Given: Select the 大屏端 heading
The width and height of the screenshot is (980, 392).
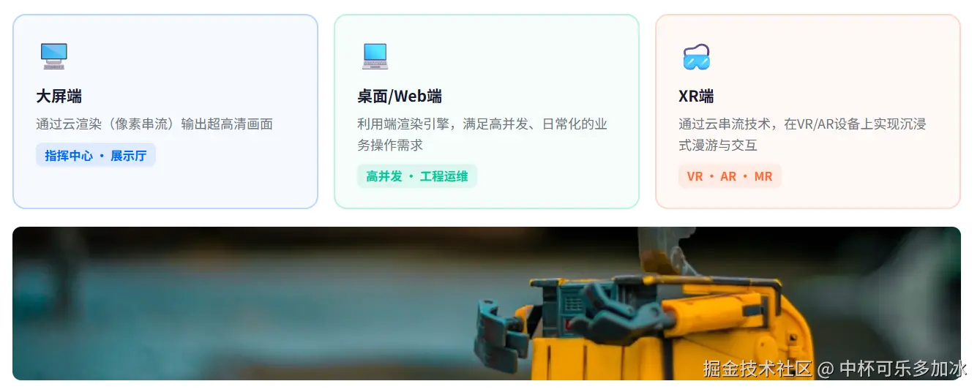Looking at the screenshot, I should (59, 96).
